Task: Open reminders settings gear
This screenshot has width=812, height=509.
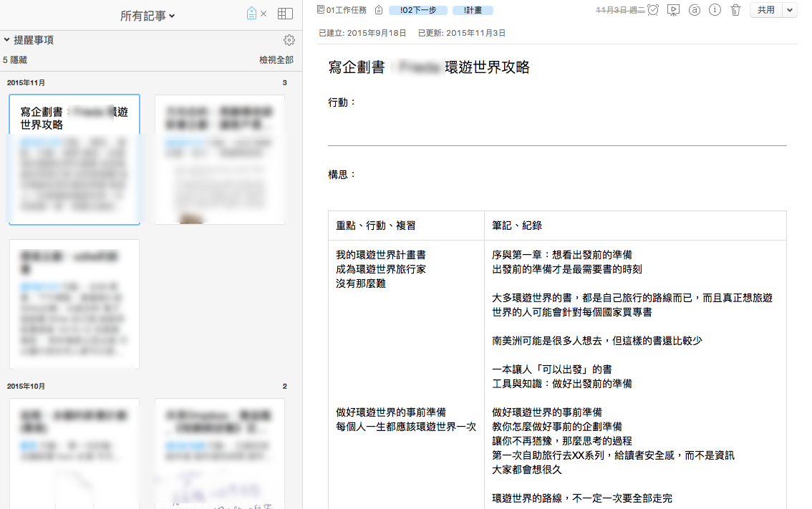Action: point(289,40)
